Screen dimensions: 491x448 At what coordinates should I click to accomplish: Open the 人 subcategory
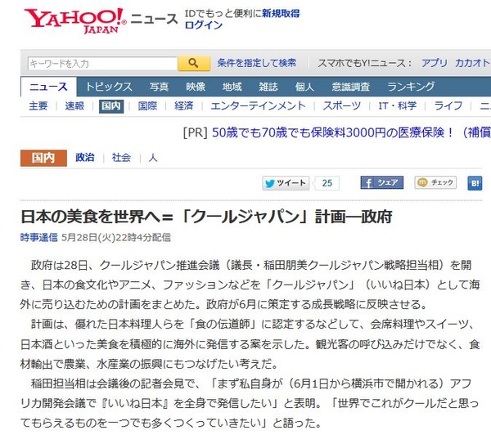click(x=153, y=157)
